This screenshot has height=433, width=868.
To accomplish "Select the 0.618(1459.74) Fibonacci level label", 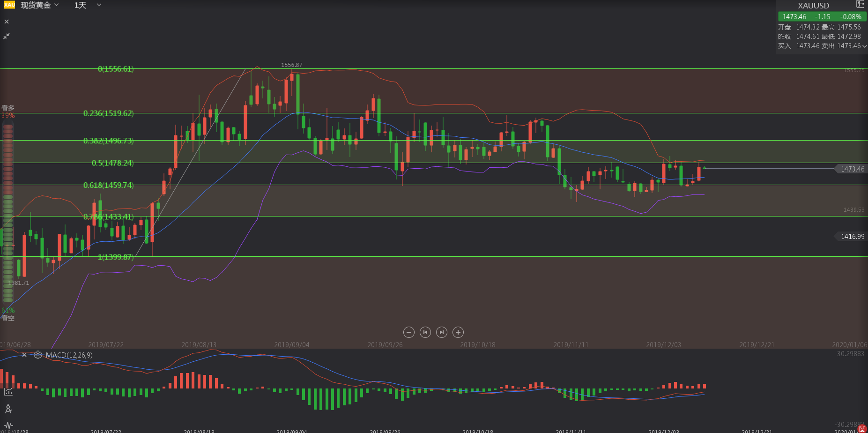I will (108, 186).
